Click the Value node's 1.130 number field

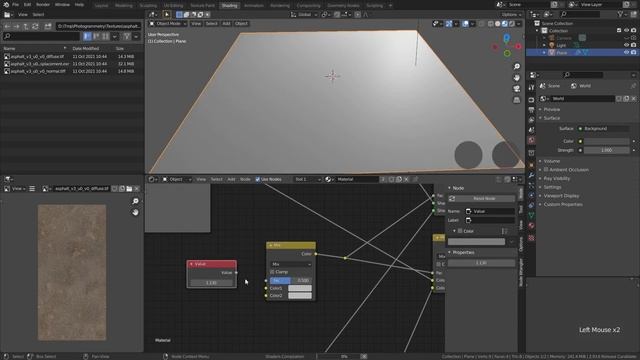[x=211, y=282]
